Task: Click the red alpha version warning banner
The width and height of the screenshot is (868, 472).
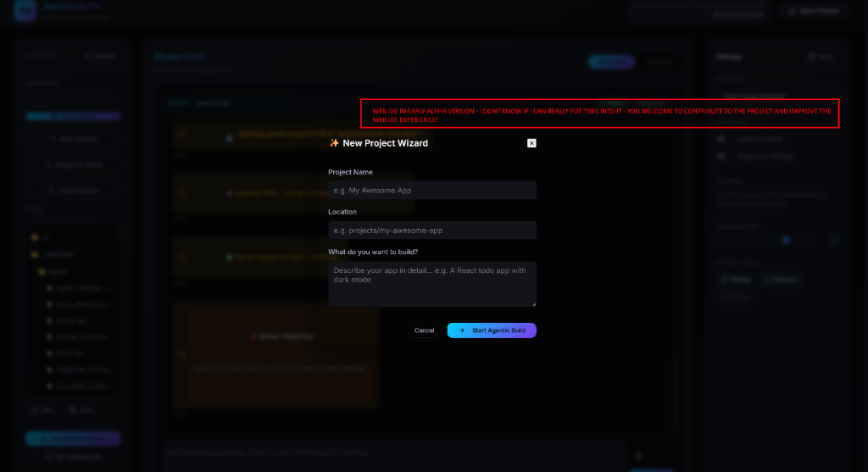Action: click(x=599, y=114)
